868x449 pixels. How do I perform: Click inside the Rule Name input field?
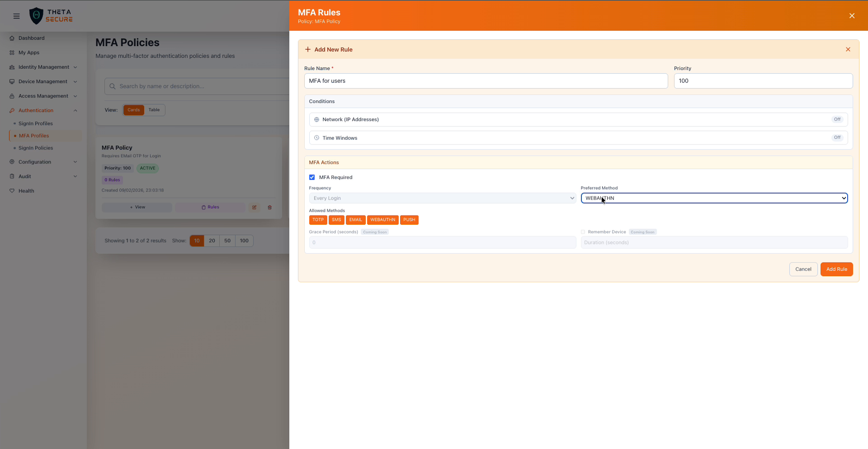point(486,81)
